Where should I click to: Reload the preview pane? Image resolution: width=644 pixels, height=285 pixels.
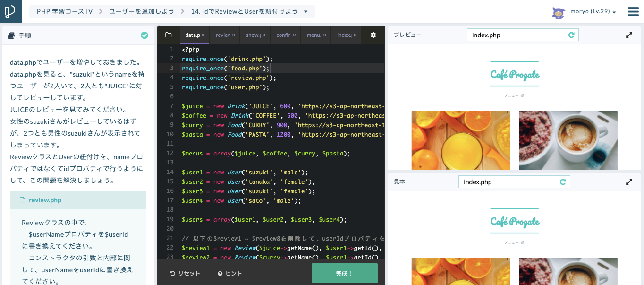click(x=571, y=35)
